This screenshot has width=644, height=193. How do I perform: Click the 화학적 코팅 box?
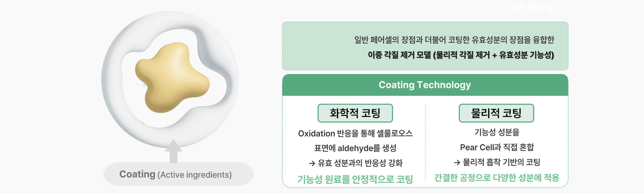coord(355,113)
